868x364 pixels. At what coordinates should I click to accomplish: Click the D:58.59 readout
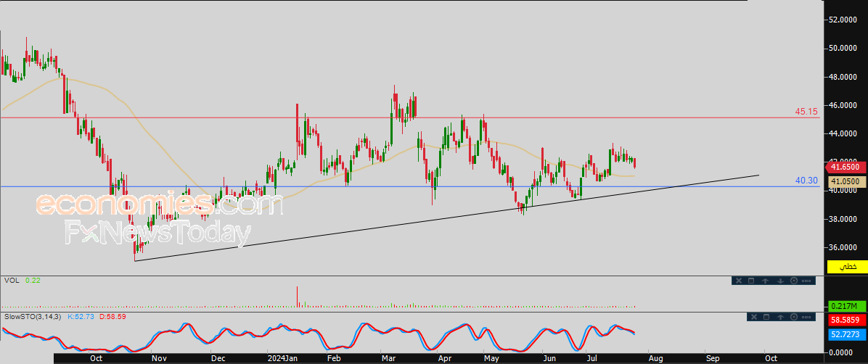click(x=112, y=316)
